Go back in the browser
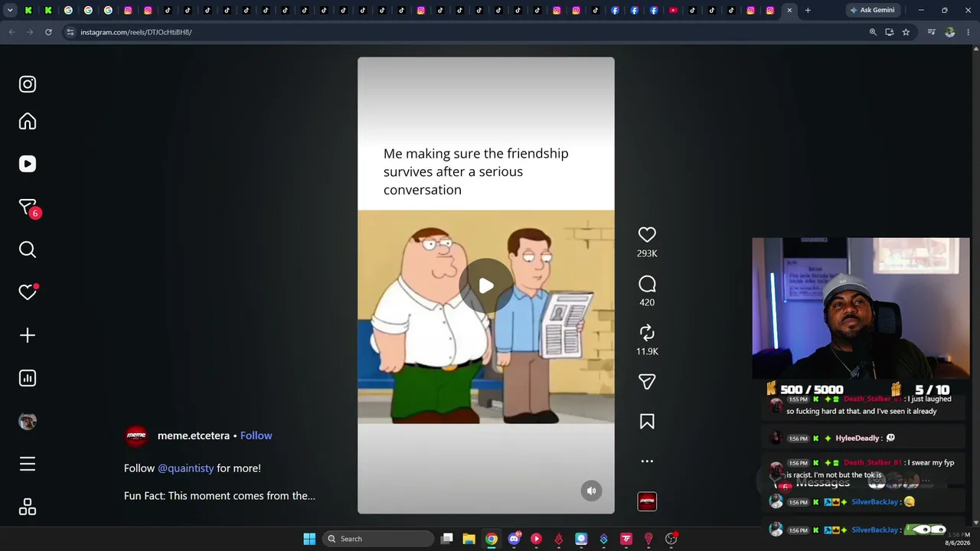 point(11,32)
